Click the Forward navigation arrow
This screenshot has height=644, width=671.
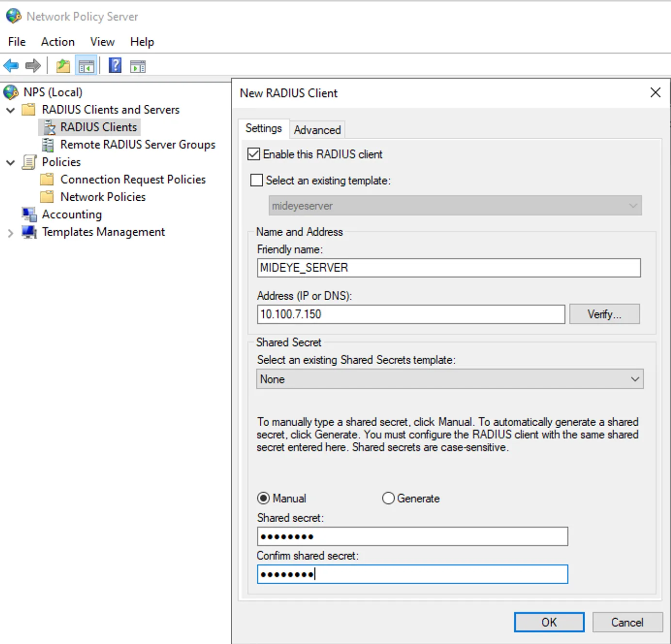33,65
